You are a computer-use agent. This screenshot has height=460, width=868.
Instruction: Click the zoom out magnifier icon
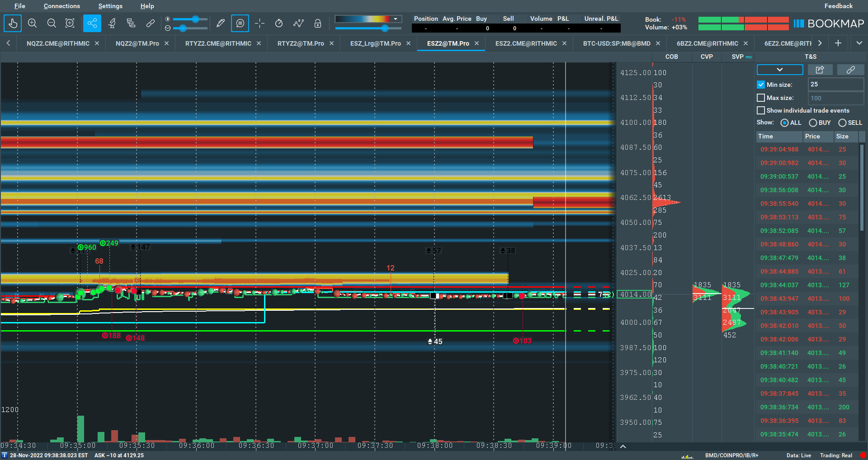click(x=52, y=23)
